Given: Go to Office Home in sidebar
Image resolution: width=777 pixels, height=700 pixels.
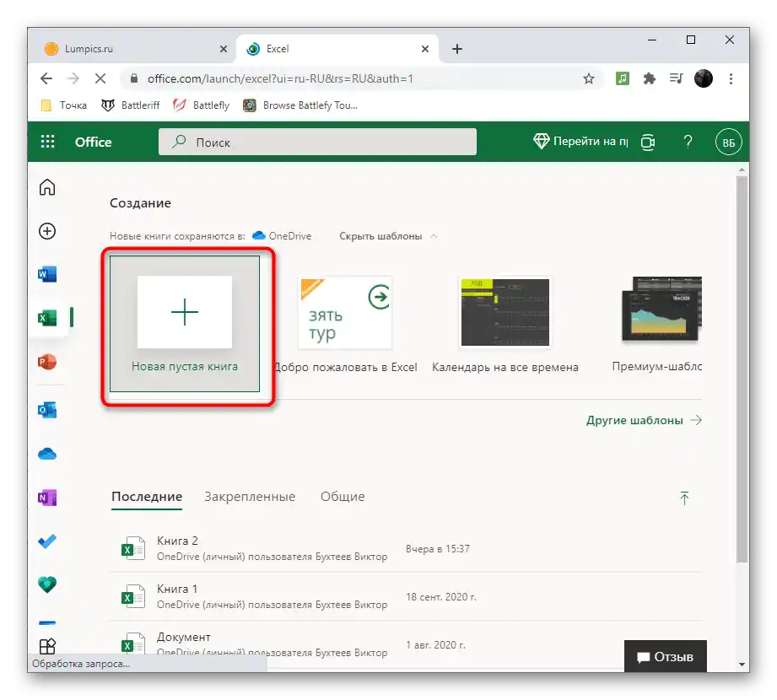Looking at the screenshot, I should pos(47,187).
